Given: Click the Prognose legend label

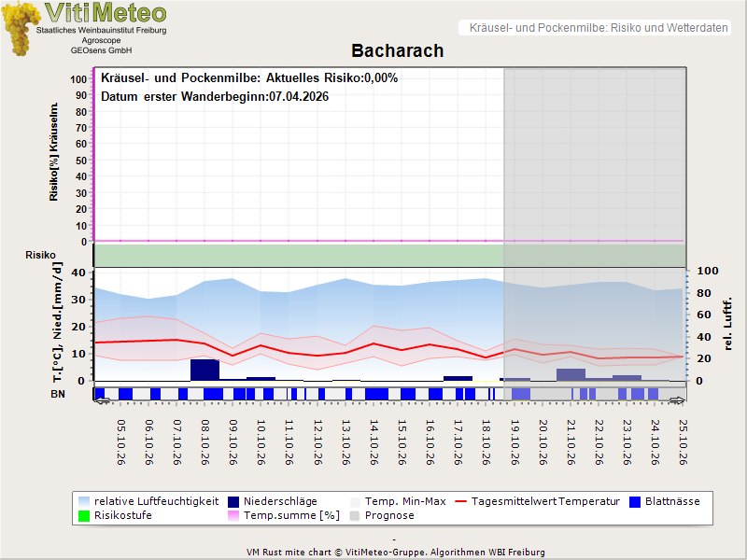Looking at the screenshot, I should [x=389, y=516].
